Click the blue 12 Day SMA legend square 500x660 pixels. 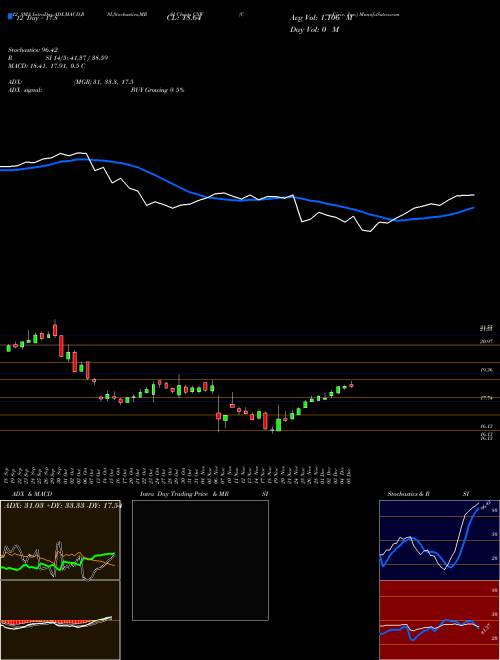click(x=10, y=16)
